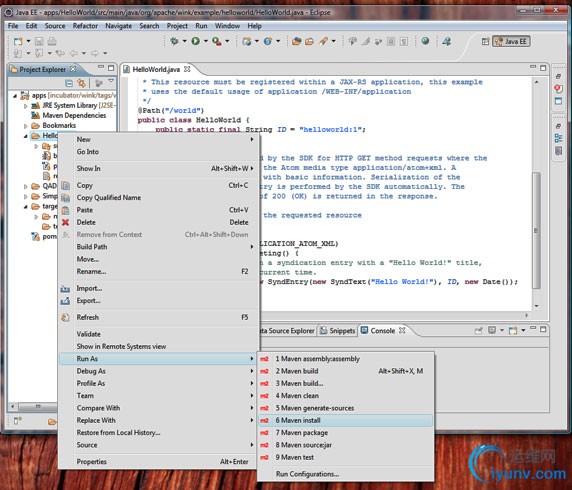Toggle Link with Editor in Project Explorer
572x490 pixels.
tap(81, 83)
